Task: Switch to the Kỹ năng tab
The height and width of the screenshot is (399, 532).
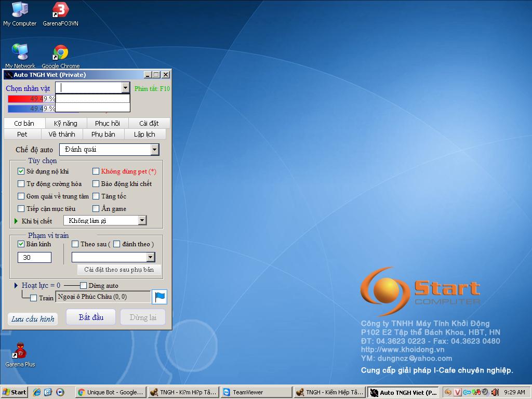Action: pyautogui.click(x=65, y=123)
